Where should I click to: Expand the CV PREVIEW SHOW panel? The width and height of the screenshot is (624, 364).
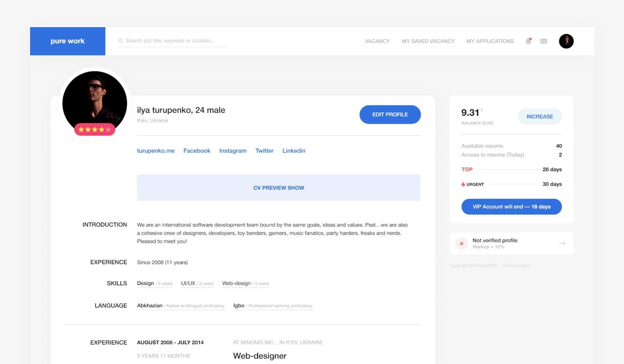[279, 188]
